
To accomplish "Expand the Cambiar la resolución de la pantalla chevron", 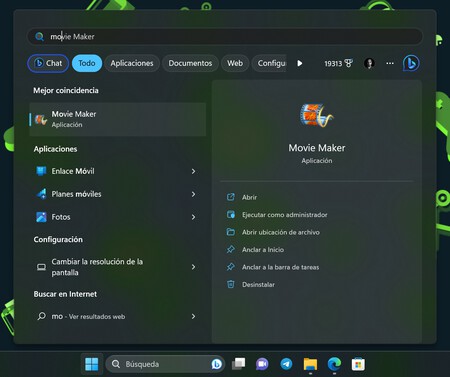I will click(x=193, y=267).
